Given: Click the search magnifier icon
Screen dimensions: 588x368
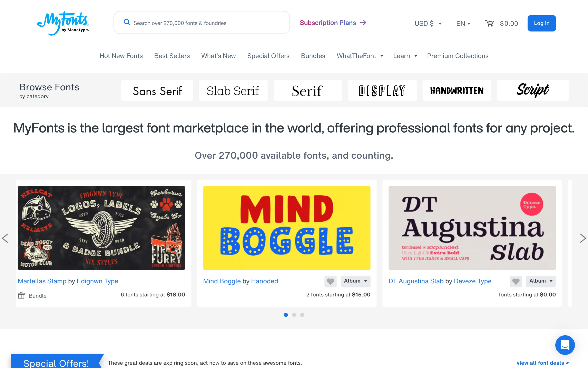Looking at the screenshot, I should (127, 22).
